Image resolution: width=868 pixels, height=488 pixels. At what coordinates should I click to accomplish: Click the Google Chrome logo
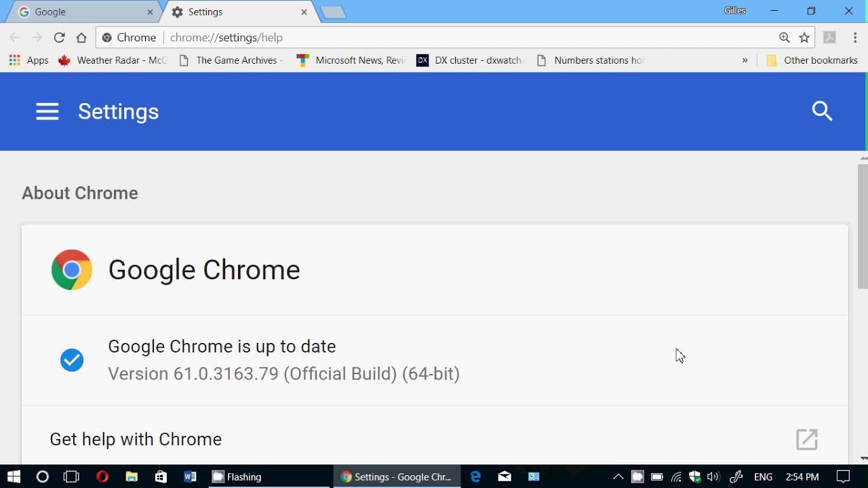[x=71, y=270]
